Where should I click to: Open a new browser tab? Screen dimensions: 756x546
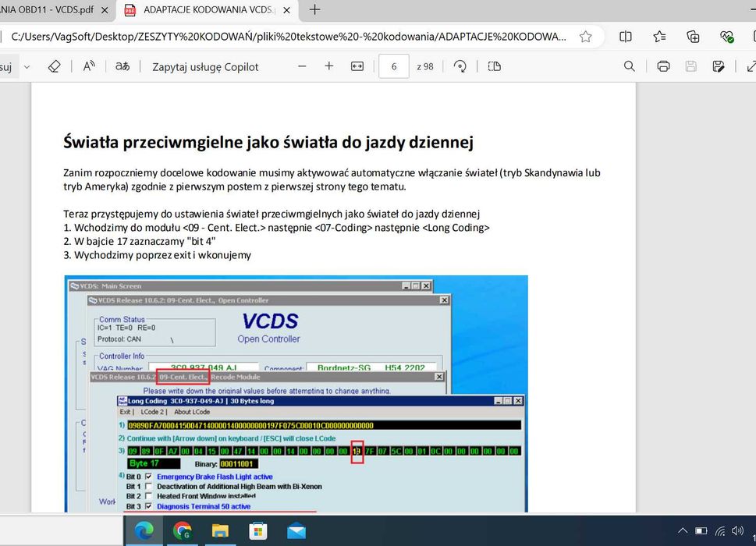[x=315, y=9]
